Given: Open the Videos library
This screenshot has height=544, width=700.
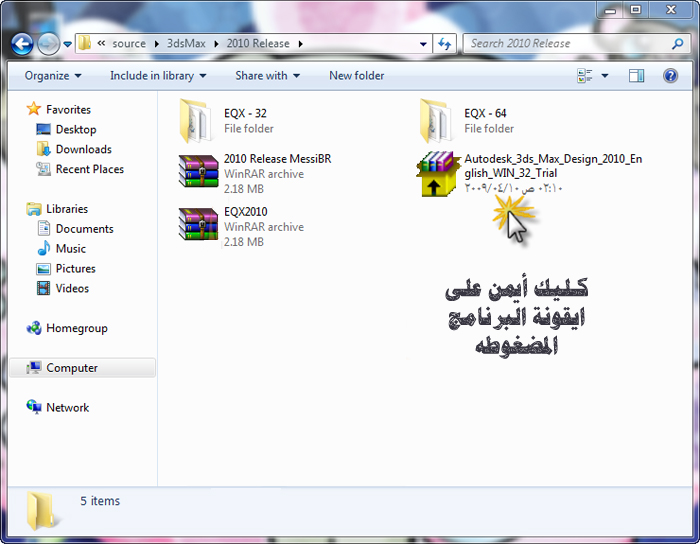Looking at the screenshot, I should pyautogui.click(x=72, y=288).
